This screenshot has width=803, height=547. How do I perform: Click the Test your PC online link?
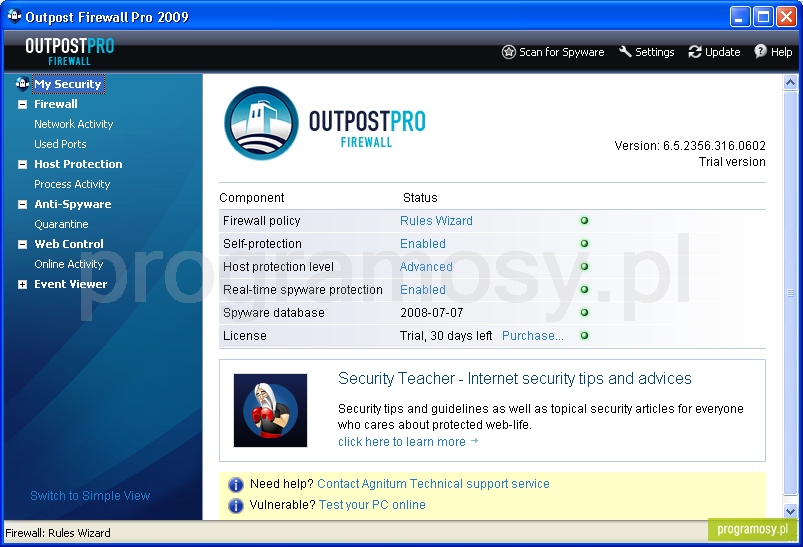[x=372, y=504]
